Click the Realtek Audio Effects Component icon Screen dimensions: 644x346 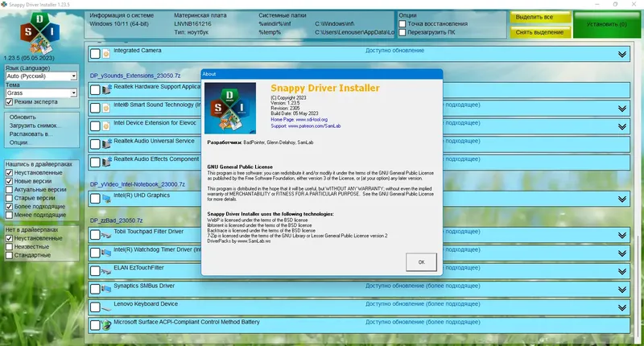(106, 162)
